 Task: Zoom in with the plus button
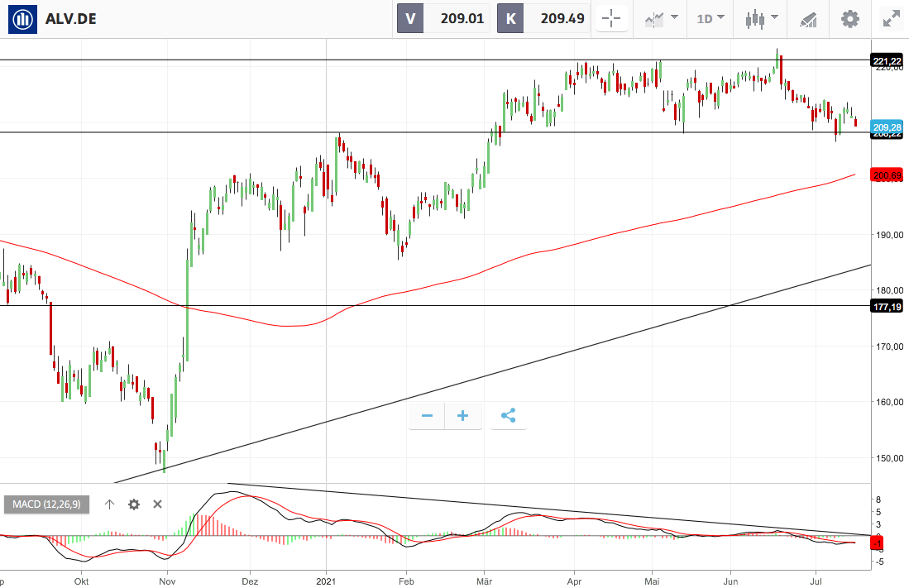pos(462,416)
